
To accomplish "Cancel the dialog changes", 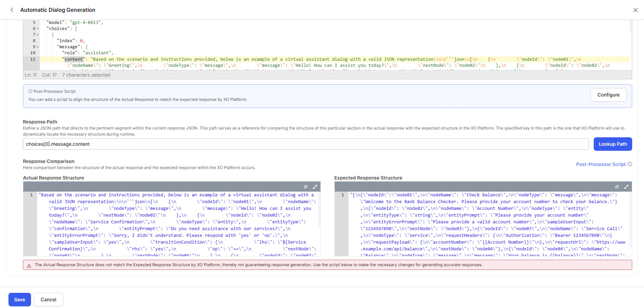I will coord(49,300).
